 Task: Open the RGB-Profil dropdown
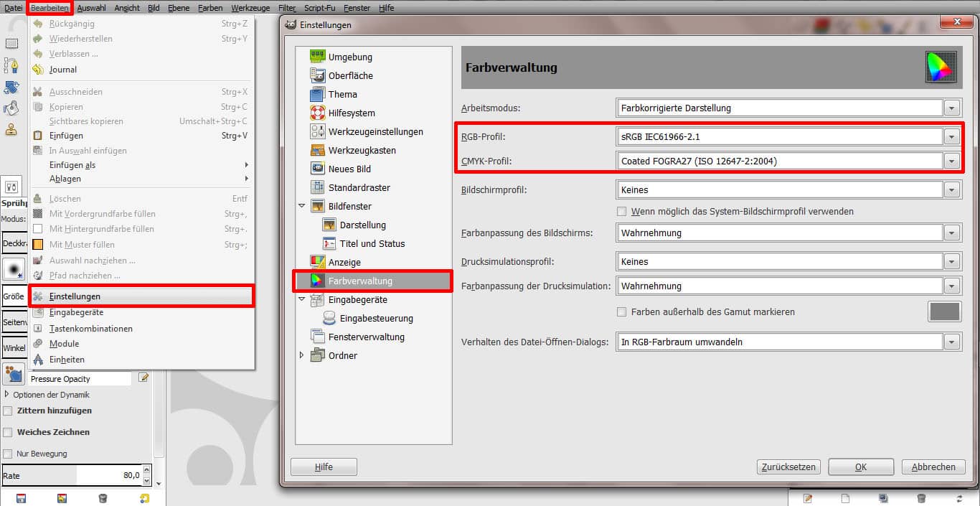coord(952,136)
